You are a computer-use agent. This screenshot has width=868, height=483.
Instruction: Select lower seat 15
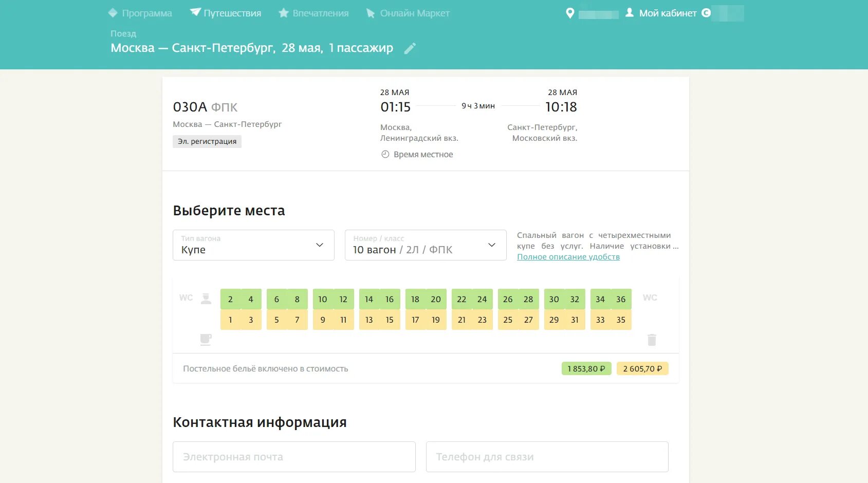(390, 320)
